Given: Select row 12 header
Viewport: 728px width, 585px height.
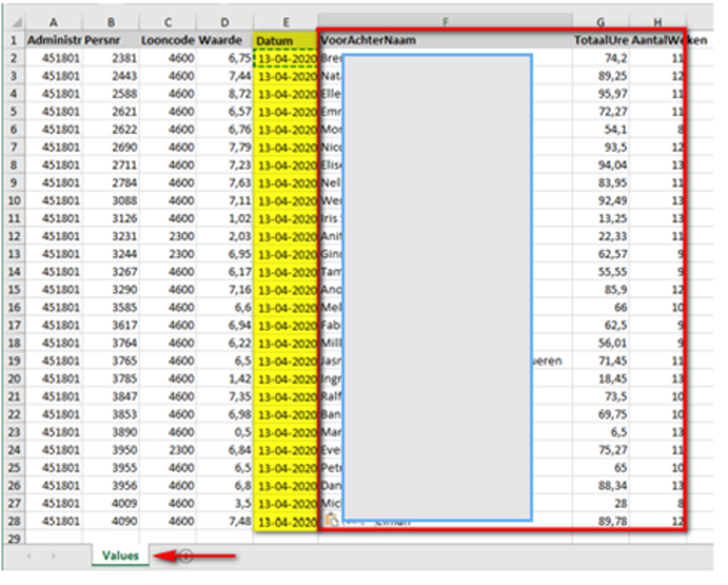Looking at the screenshot, I should 14,236.
